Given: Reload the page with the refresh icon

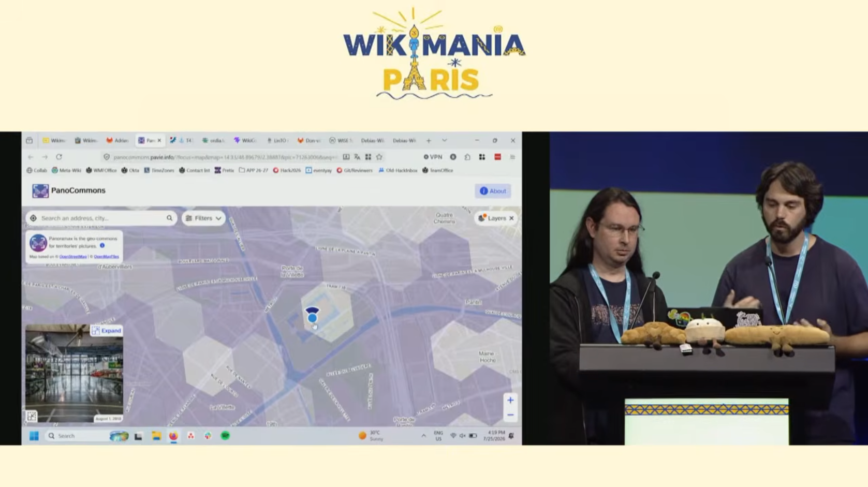Looking at the screenshot, I should pyautogui.click(x=59, y=157).
